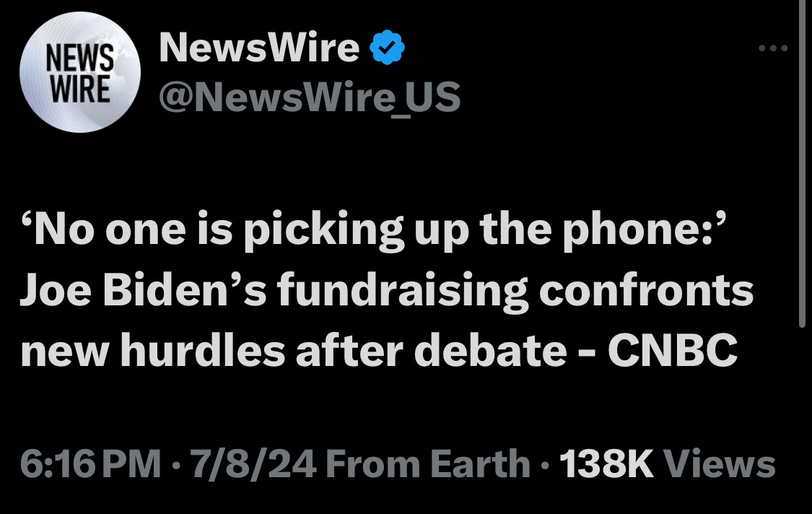Screen dimensions: 812x514
Task: Click the blue verified checkmark badge
Action: 387,50
